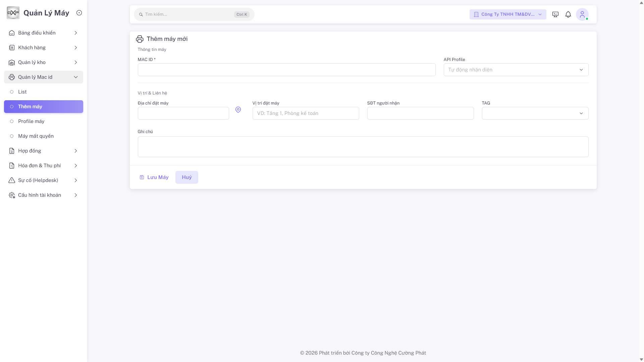The image size is (644, 362).
Task: Collapse the Quản lý Mac id menu
Action: (x=44, y=77)
